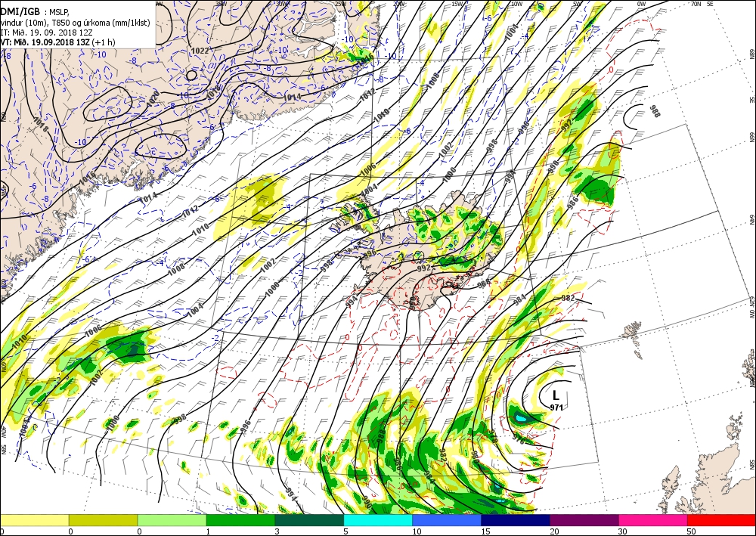Select the medium green legend swatch
The height and width of the screenshot is (536, 756).
240,520
